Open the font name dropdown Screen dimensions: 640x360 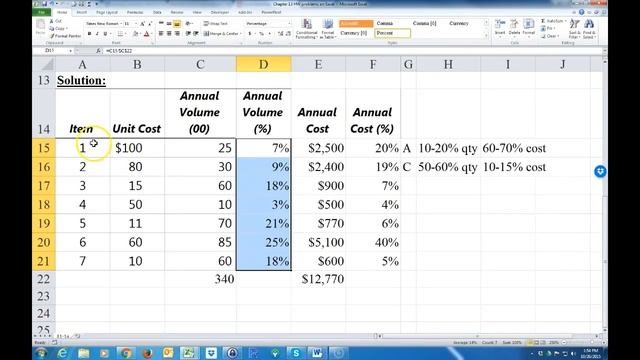pyautogui.click(x=121, y=24)
